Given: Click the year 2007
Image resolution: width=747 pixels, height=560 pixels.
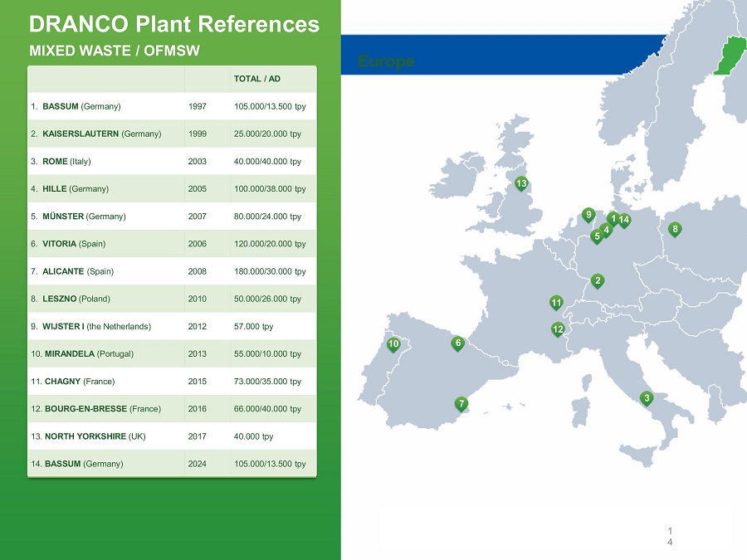Looking at the screenshot, I should pos(198,217).
